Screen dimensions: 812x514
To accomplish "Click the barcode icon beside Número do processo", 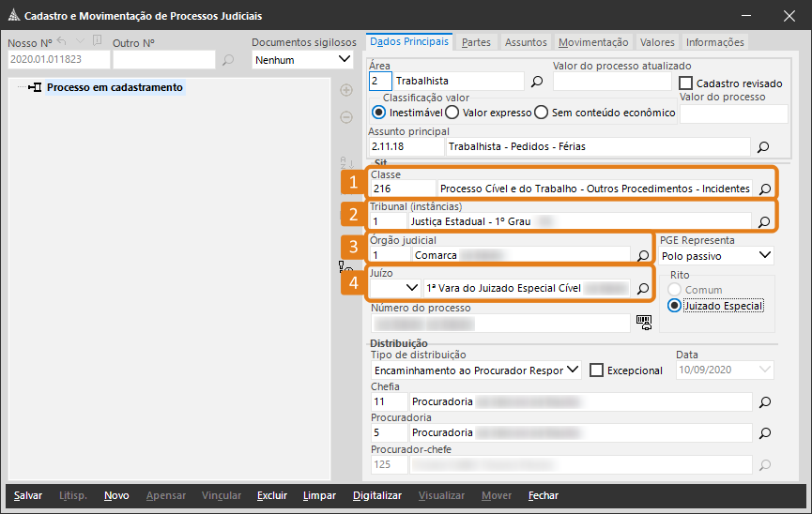I will point(644,322).
